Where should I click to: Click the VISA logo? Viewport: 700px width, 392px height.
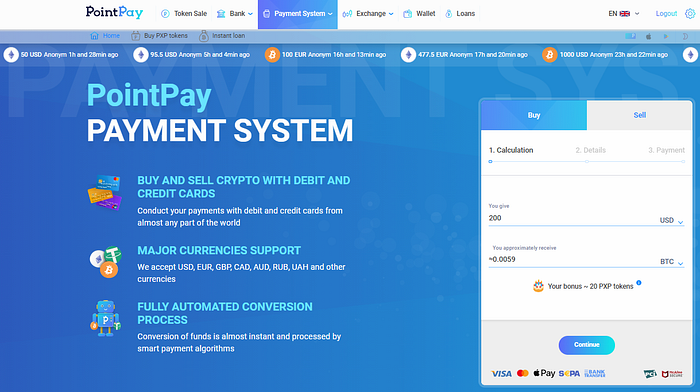pyautogui.click(x=501, y=374)
